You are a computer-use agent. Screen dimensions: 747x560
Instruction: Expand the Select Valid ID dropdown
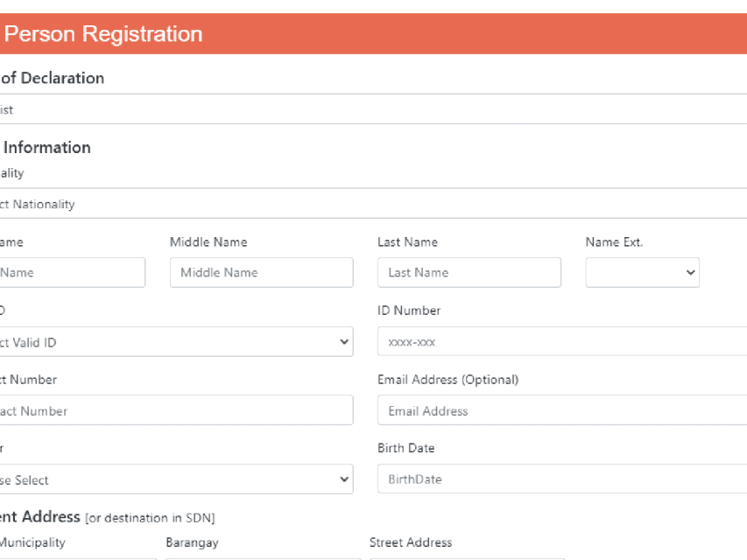click(x=175, y=342)
